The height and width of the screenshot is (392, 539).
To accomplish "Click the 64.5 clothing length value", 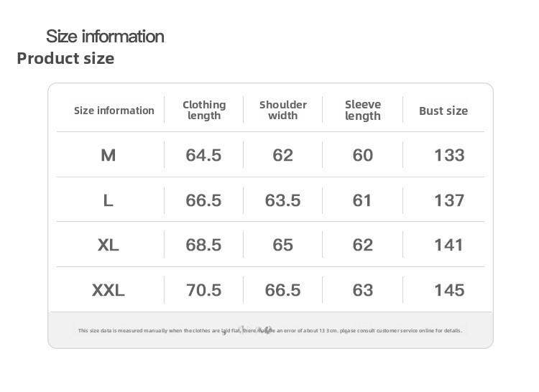I will [203, 155].
